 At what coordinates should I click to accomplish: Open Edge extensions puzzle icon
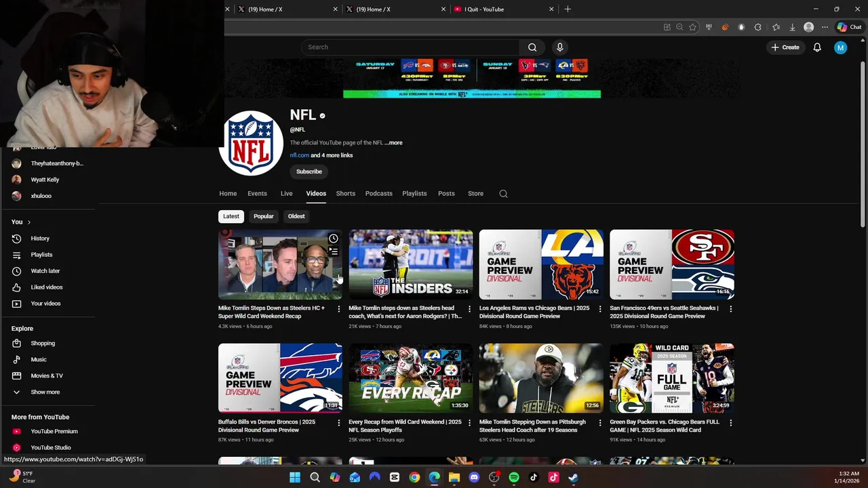[757, 27]
